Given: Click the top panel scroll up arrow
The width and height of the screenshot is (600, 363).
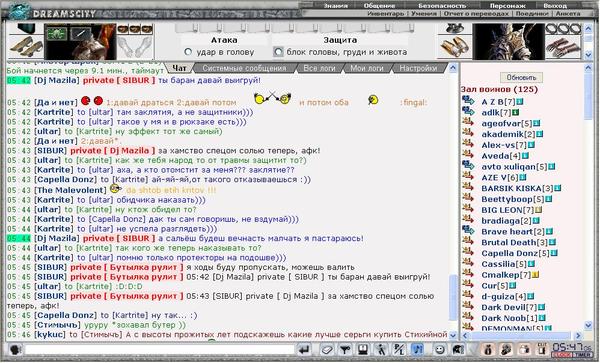Looking at the screenshot, I should pos(589,28).
